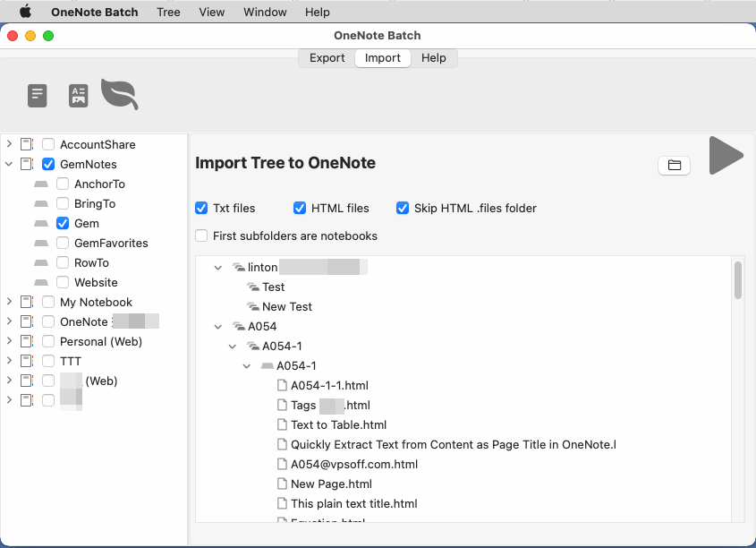The height and width of the screenshot is (548, 756).
Task: Enable First subfolders are notebooks
Action: (x=201, y=235)
